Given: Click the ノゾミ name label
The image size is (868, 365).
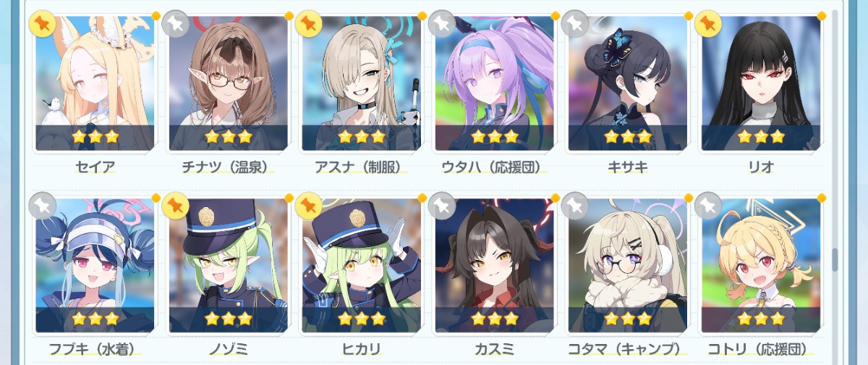Looking at the screenshot, I should 228,349.
